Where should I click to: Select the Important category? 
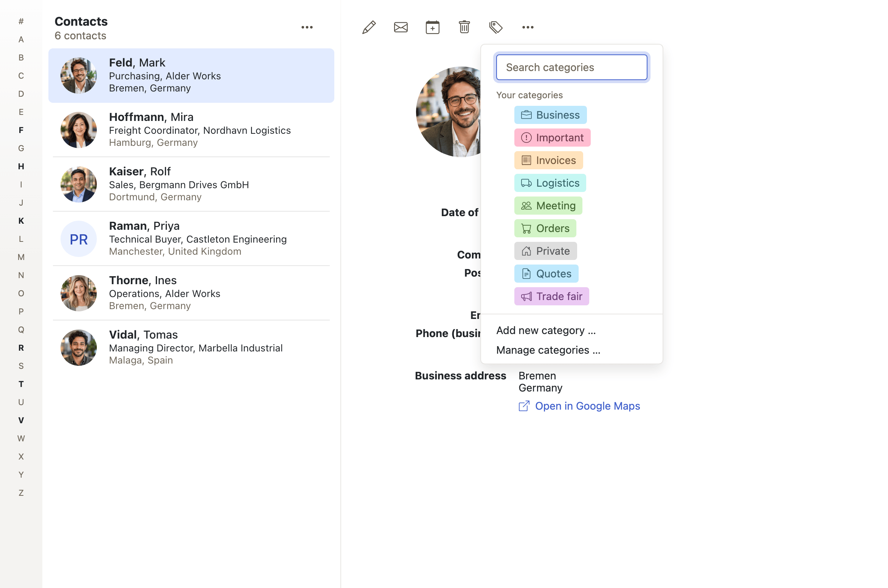[552, 138]
